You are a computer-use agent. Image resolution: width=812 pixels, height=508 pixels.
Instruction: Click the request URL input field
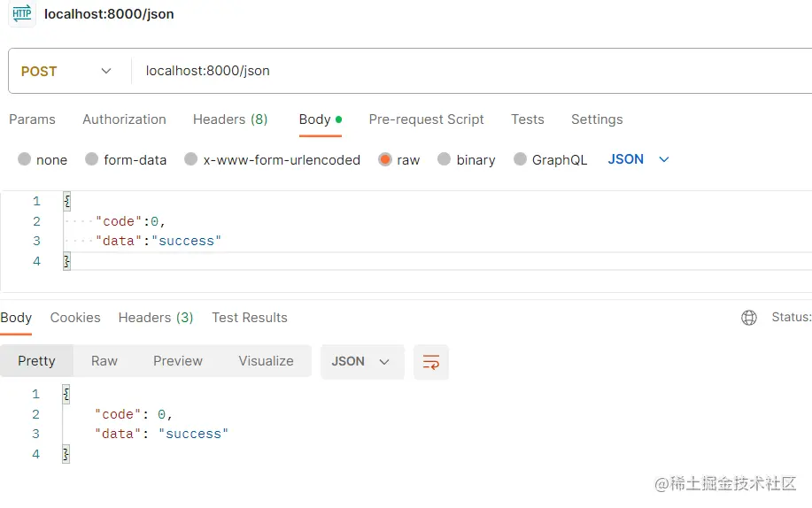coord(469,71)
